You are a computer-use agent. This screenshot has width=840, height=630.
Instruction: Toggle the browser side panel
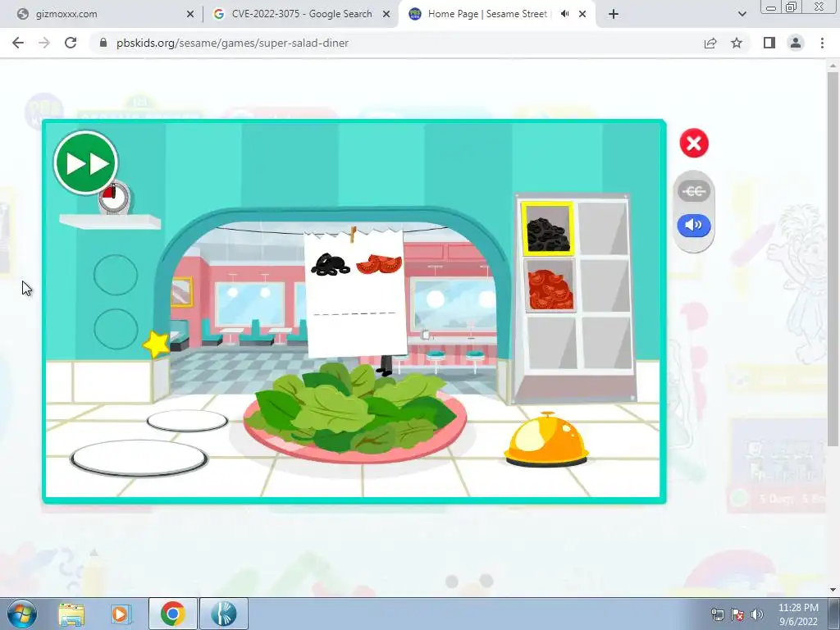[769, 43]
